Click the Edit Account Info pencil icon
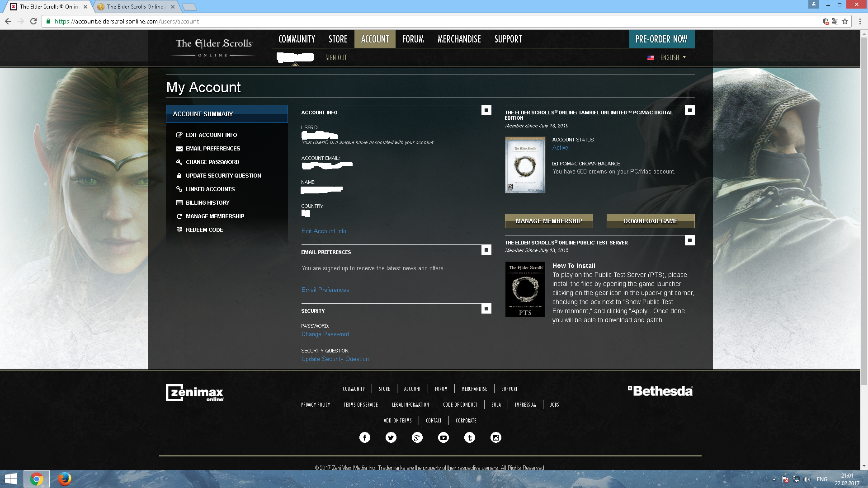The height and width of the screenshot is (488, 868). 179,135
